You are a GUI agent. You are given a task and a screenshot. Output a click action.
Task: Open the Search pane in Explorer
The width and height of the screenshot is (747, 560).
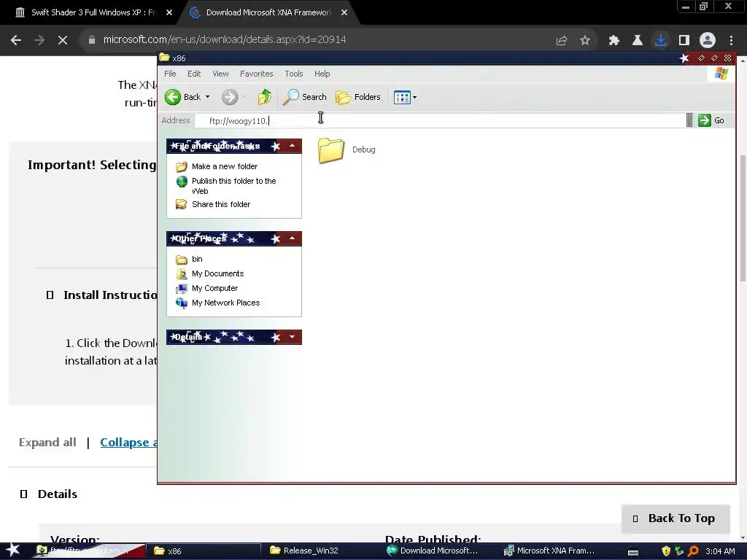click(305, 97)
